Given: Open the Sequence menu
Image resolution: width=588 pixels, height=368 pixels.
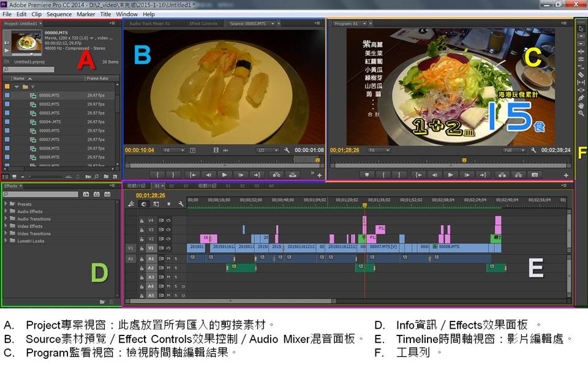Looking at the screenshot, I should (59, 14).
